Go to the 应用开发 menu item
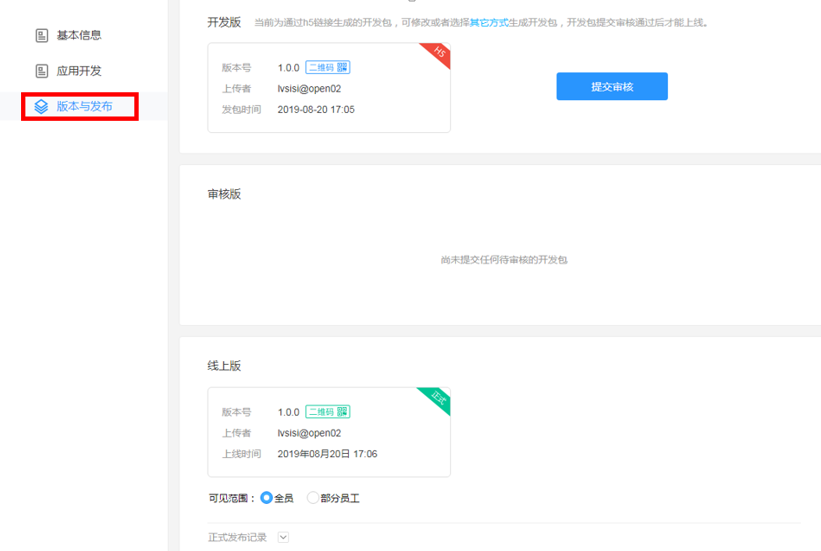 coord(78,71)
